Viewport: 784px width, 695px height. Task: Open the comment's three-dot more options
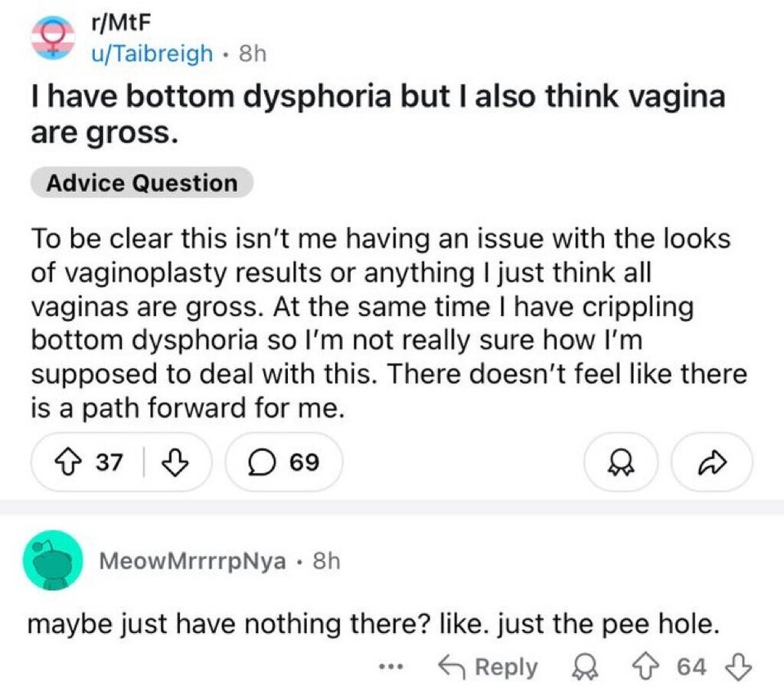coord(391,667)
